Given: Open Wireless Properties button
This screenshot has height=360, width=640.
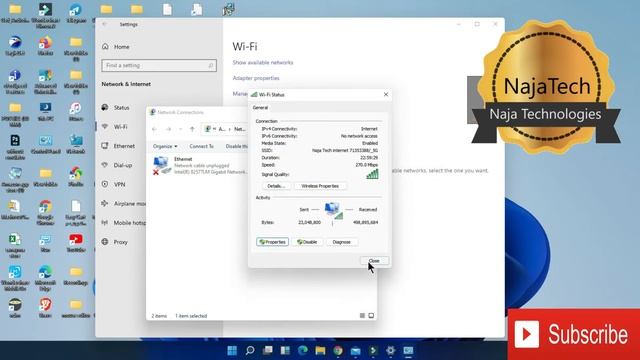Looking at the screenshot, I should tap(320, 186).
